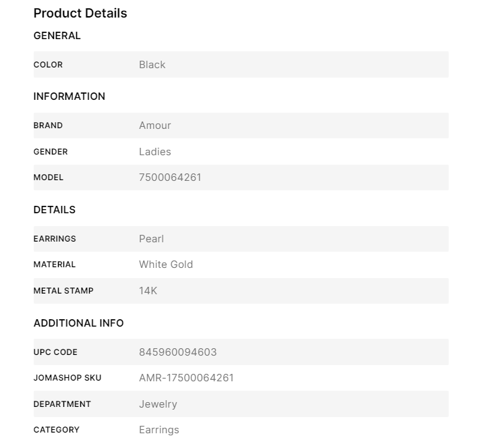Screen dimensions: 504x440
Task: Select UPC code number 845960094603
Action: (177, 352)
